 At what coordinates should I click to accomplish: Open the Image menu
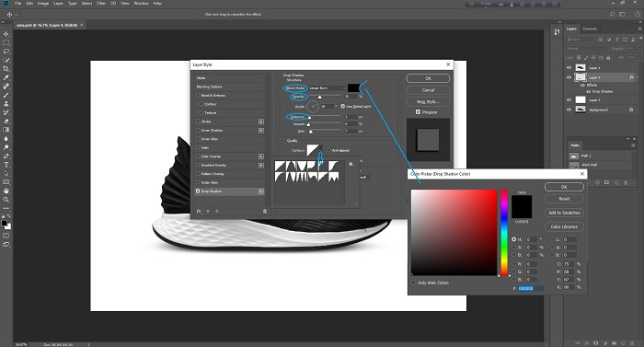point(43,4)
